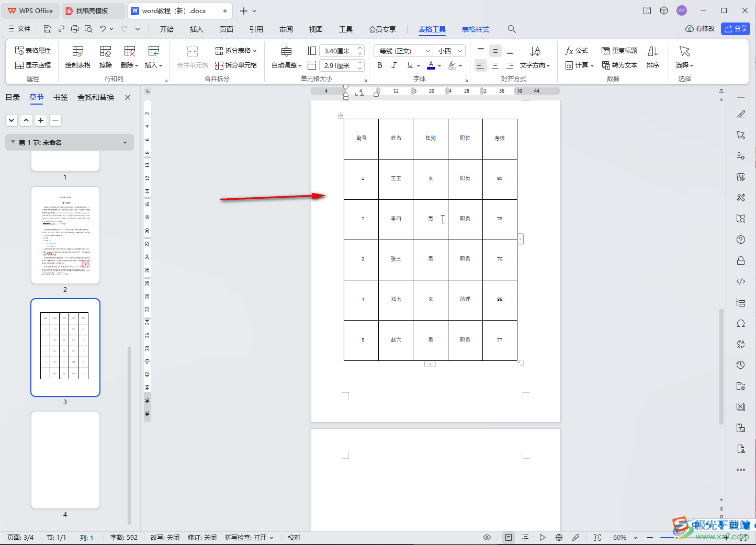Click the Undo arrow
756x545 pixels.
[103, 29]
